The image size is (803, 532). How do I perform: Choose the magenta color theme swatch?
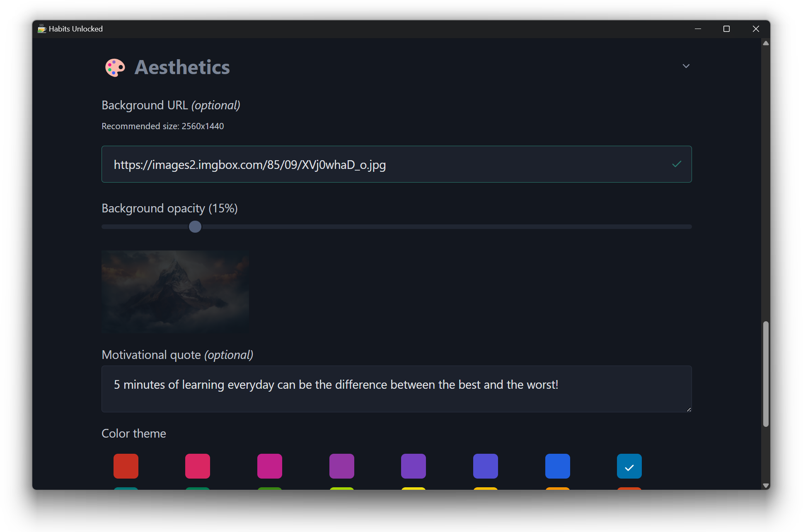270,466
